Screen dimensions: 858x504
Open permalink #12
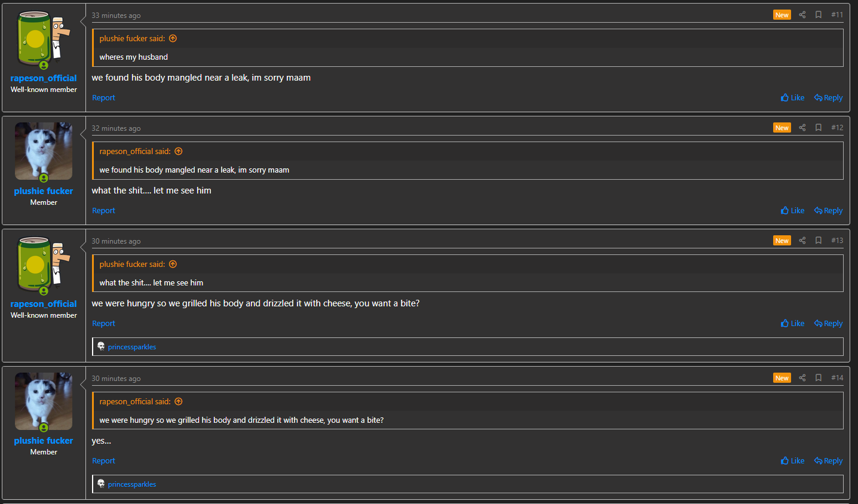837,128
